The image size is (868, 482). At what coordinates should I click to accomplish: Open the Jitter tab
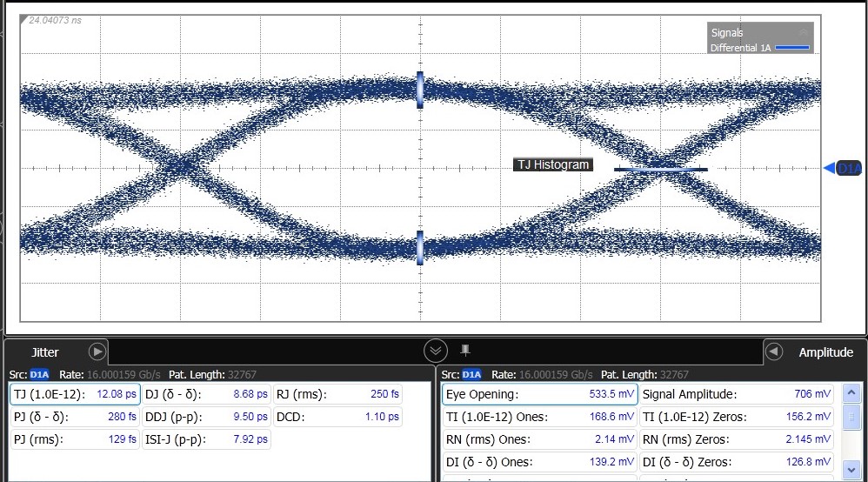click(45, 352)
